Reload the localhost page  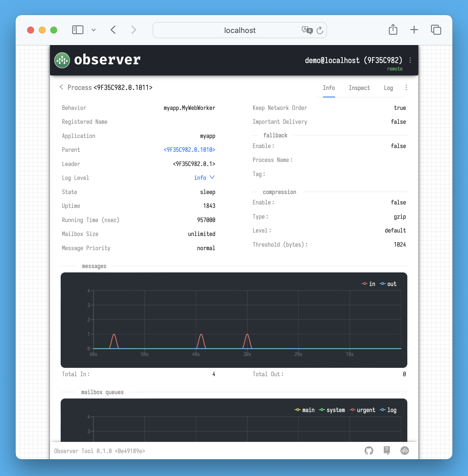[x=320, y=30]
